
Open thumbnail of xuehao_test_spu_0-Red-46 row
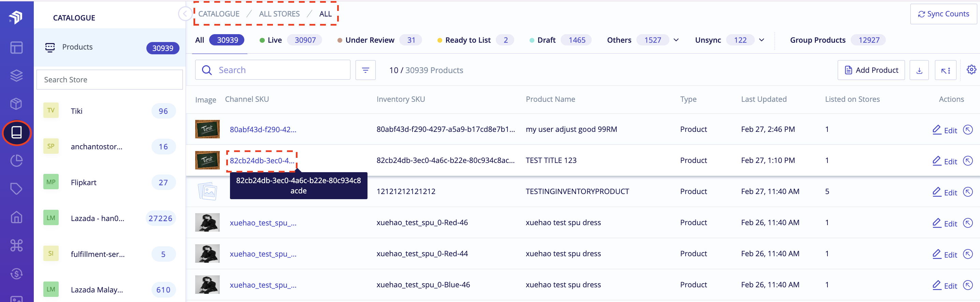207,222
